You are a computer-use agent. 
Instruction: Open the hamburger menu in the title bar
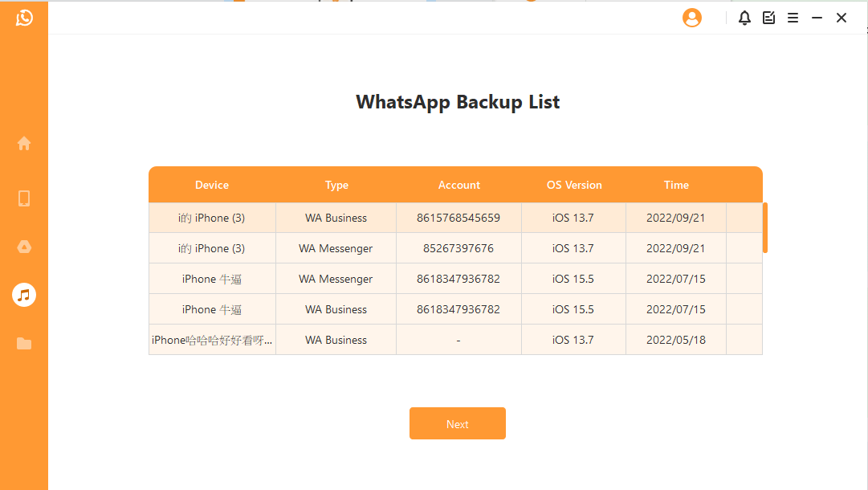[793, 18]
